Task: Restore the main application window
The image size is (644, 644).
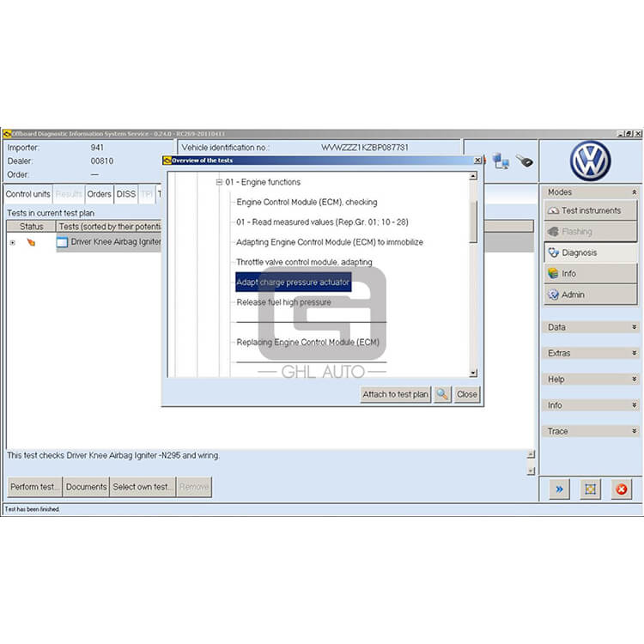Action: coord(629,134)
